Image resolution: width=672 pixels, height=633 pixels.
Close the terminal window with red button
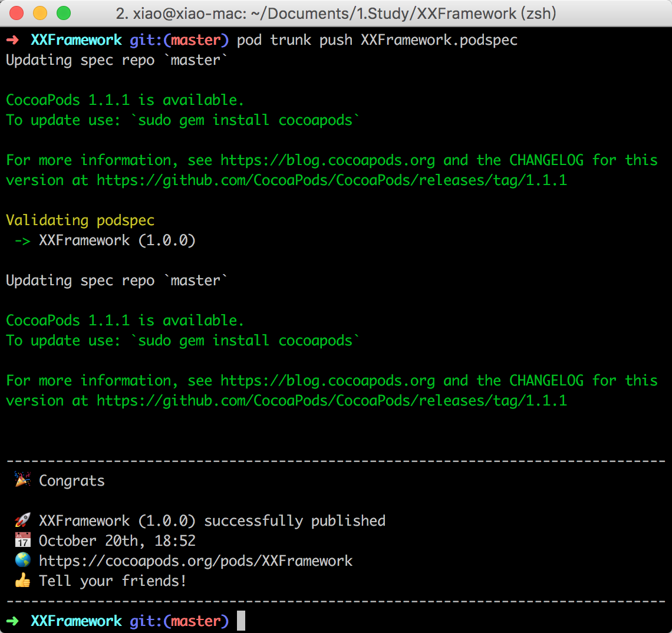point(17,13)
